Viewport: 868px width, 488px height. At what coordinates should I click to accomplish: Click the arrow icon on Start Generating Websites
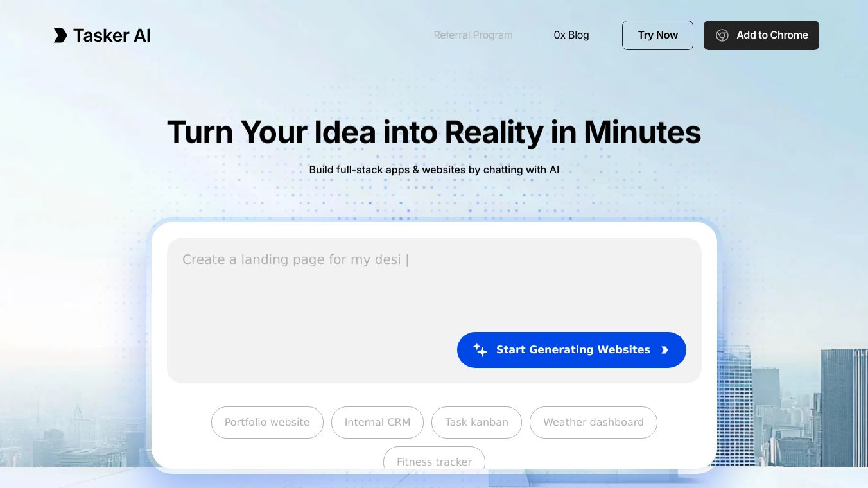pyautogui.click(x=664, y=350)
